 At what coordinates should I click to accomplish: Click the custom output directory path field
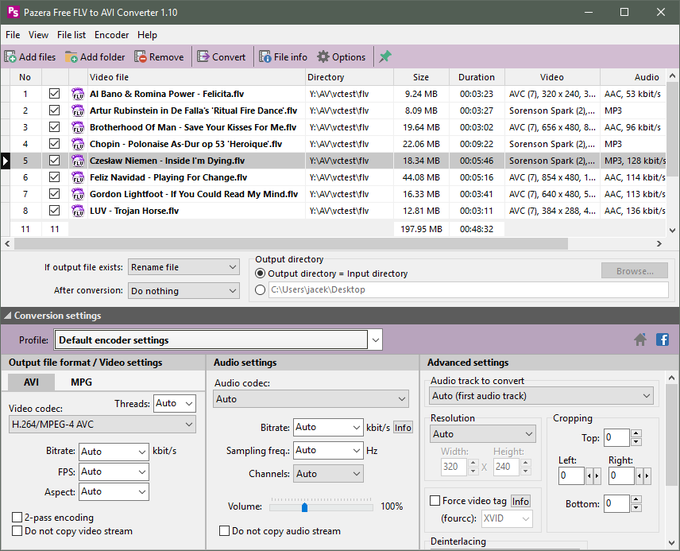pos(468,290)
